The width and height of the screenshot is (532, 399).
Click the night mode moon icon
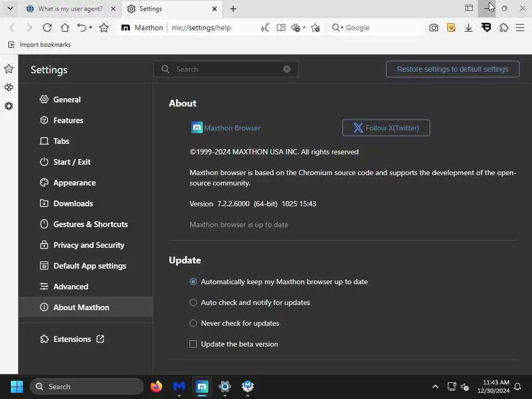(265, 28)
